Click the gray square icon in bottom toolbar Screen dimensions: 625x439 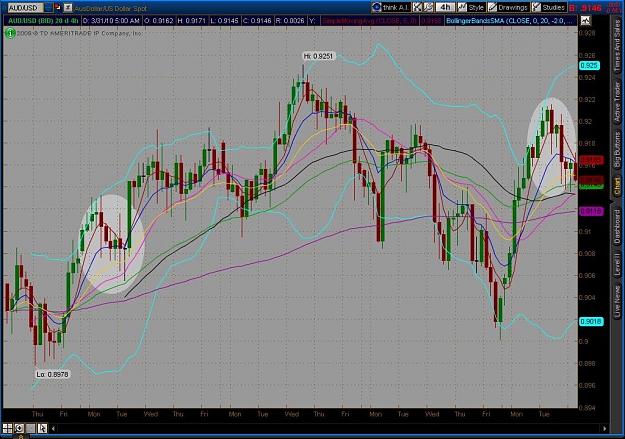(x=31, y=428)
